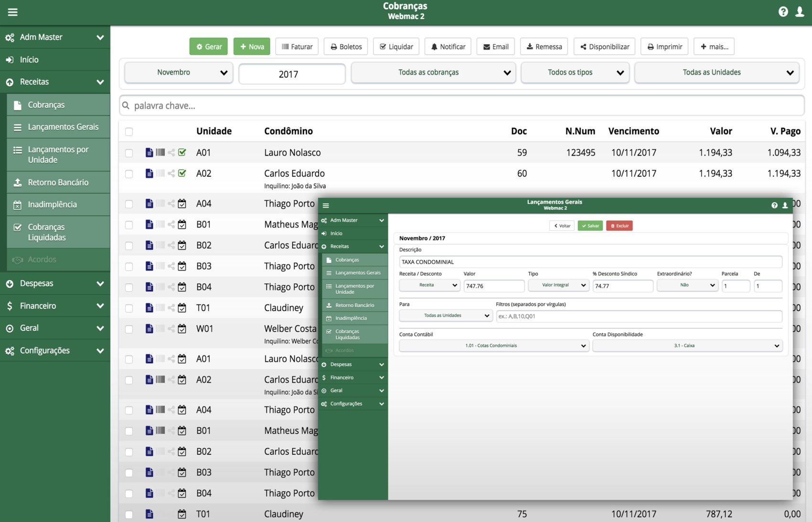Open the Todas as cobranças filter dropdown

[433, 73]
